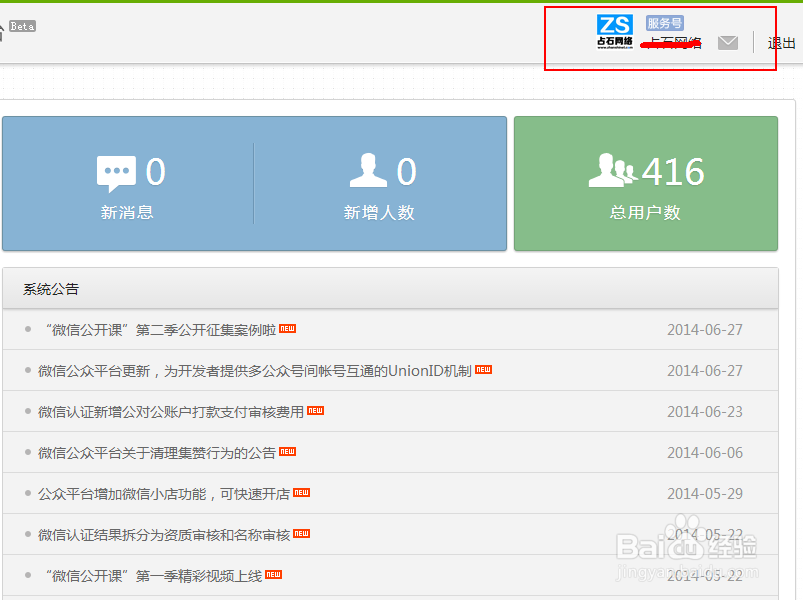The height and width of the screenshot is (600, 803).
Task: Click 退出 to log out
Action: coord(780,42)
